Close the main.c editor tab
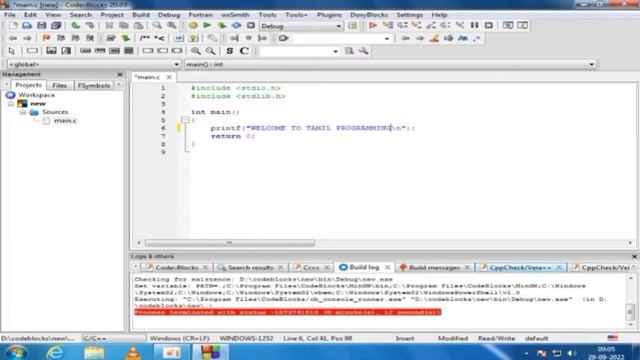Screen dimensions: 640x360 [x=169, y=77]
